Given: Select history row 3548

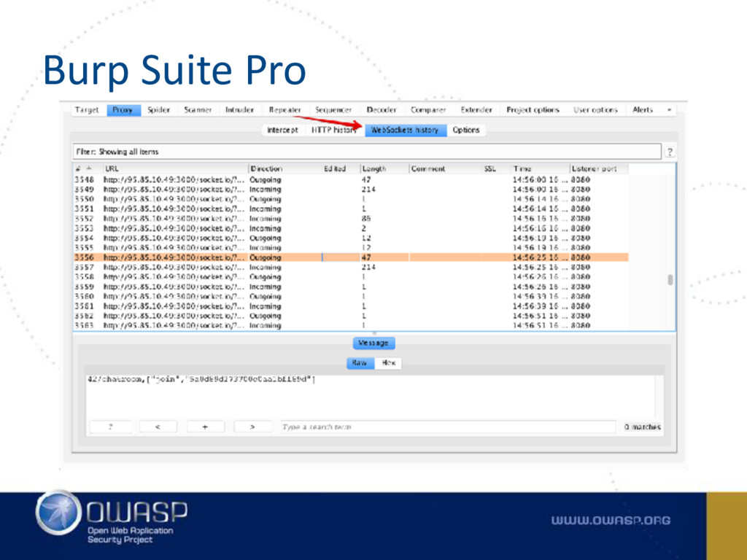Looking at the screenshot, I should point(351,180).
